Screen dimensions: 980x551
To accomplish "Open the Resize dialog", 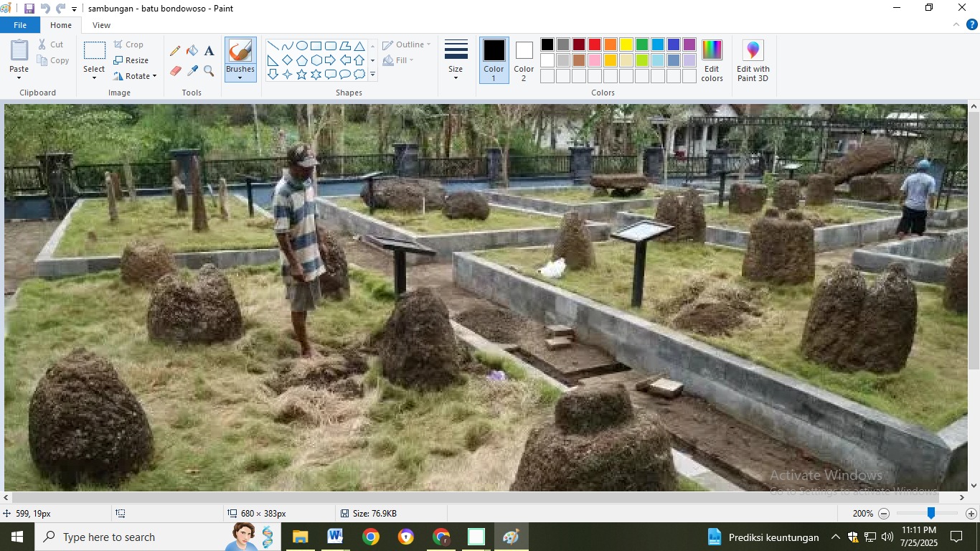I will point(131,60).
